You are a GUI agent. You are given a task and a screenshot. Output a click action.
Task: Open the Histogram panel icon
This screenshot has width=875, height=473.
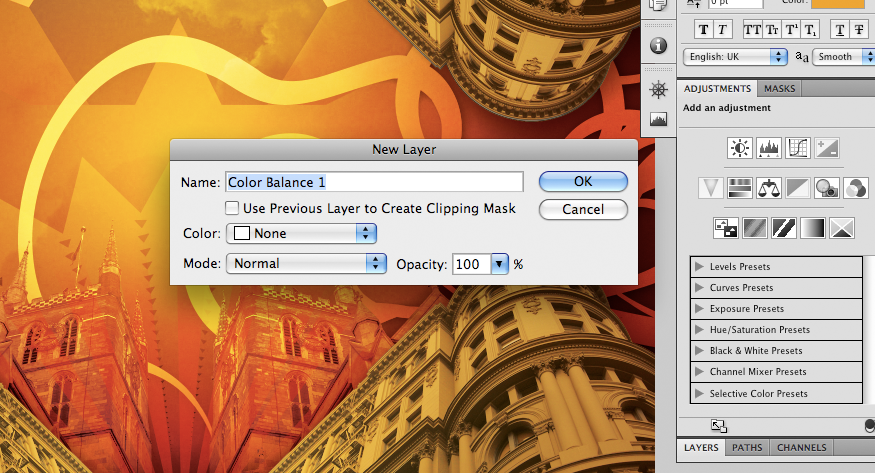tap(658, 119)
